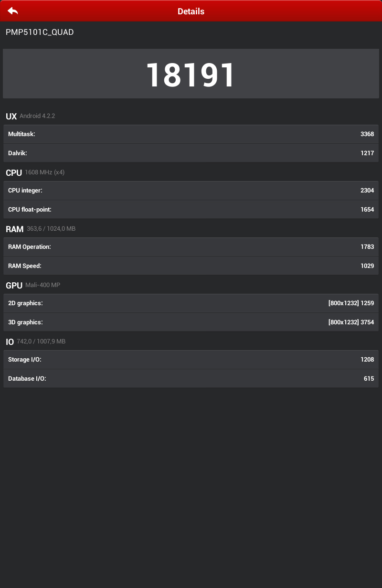The width and height of the screenshot is (382, 588).
Task: Tap the CPU section header
Action: click(14, 172)
